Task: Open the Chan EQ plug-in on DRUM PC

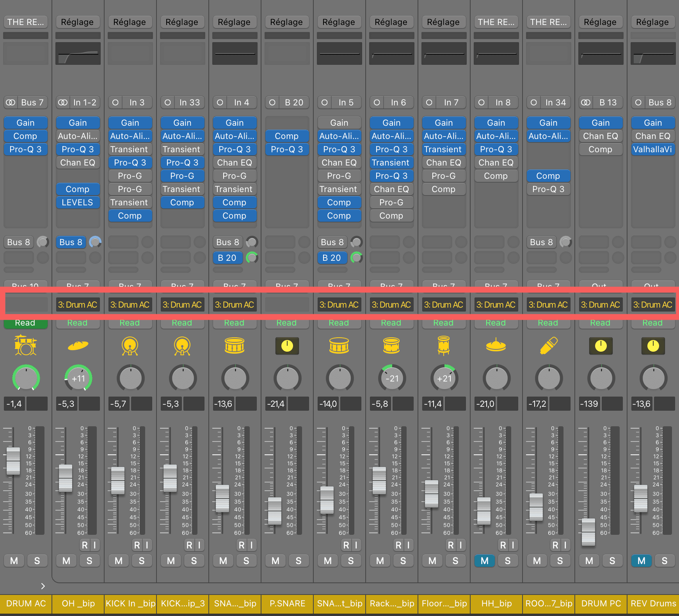Action: coord(601,136)
